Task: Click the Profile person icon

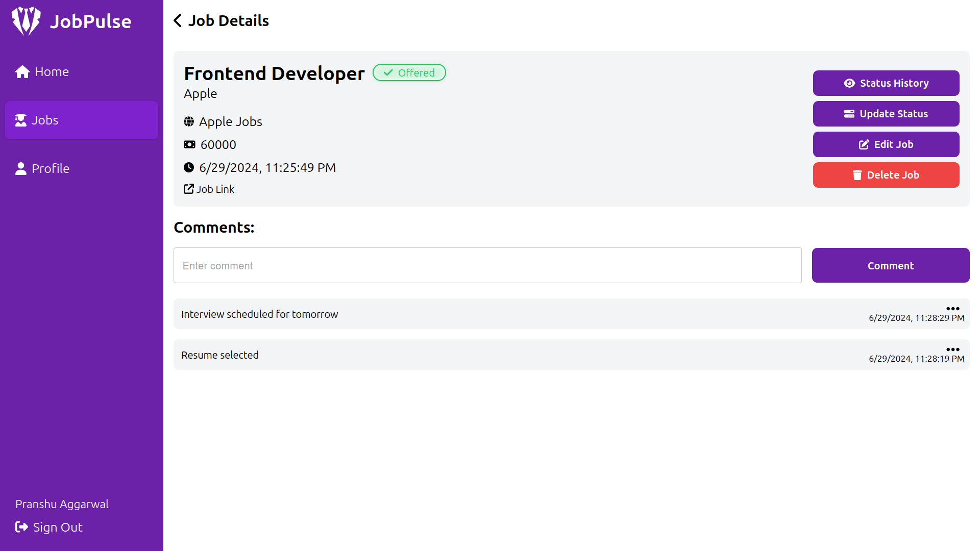Action: 21,168
